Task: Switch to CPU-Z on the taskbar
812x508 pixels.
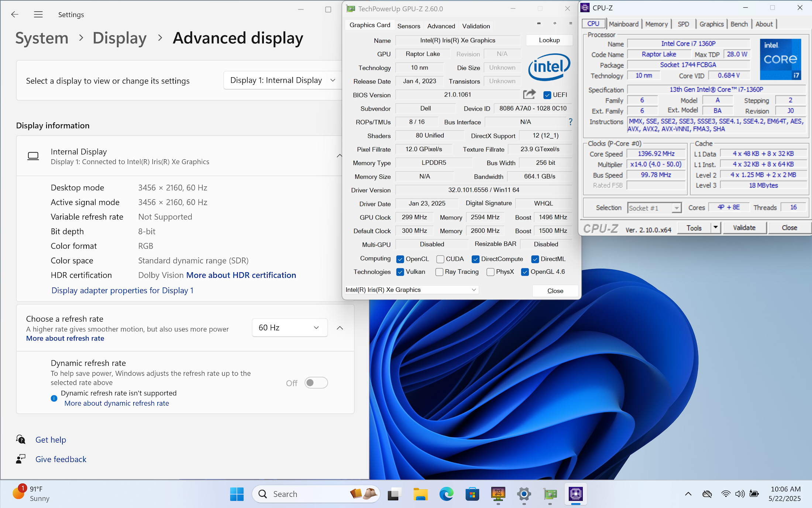Action: (x=576, y=494)
